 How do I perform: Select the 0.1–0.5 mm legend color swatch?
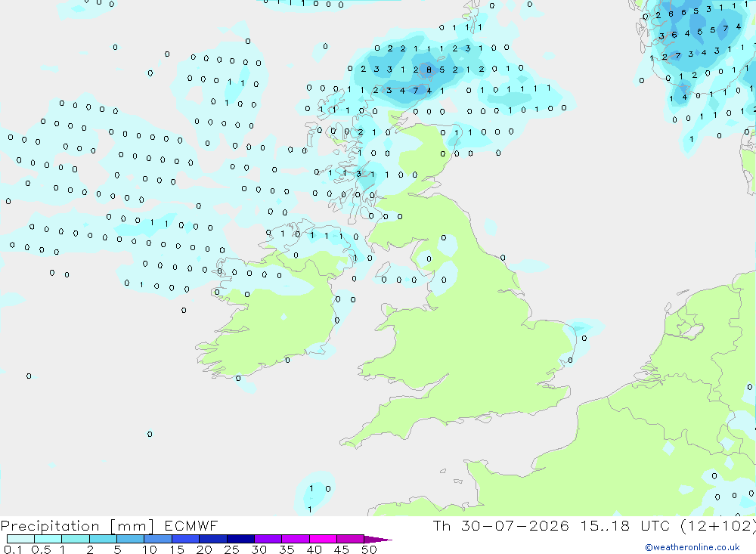20,539
